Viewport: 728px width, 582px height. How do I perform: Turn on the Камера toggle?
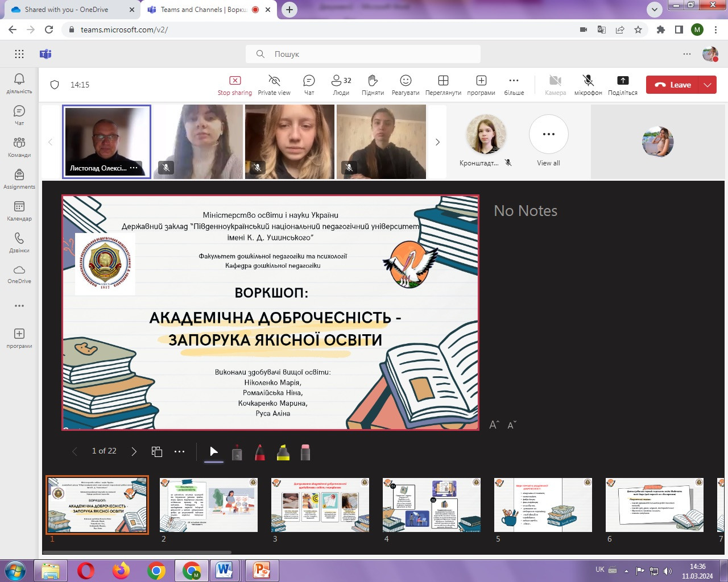tap(555, 84)
